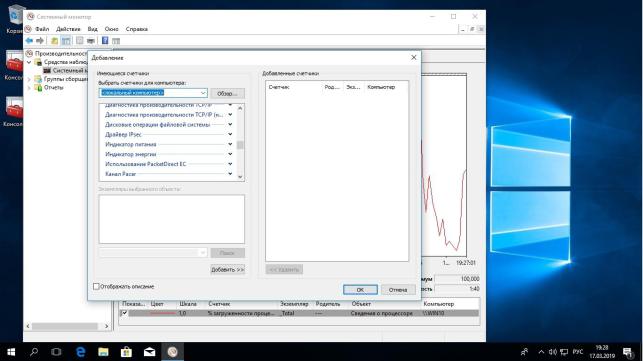
Task: Open the Действие menu
Action: tap(68, 29)
